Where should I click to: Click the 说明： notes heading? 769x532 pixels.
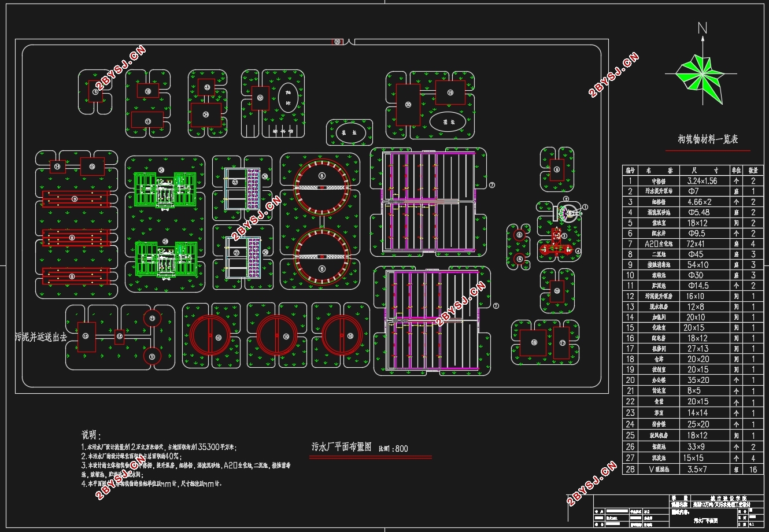[x=91, y=435]
